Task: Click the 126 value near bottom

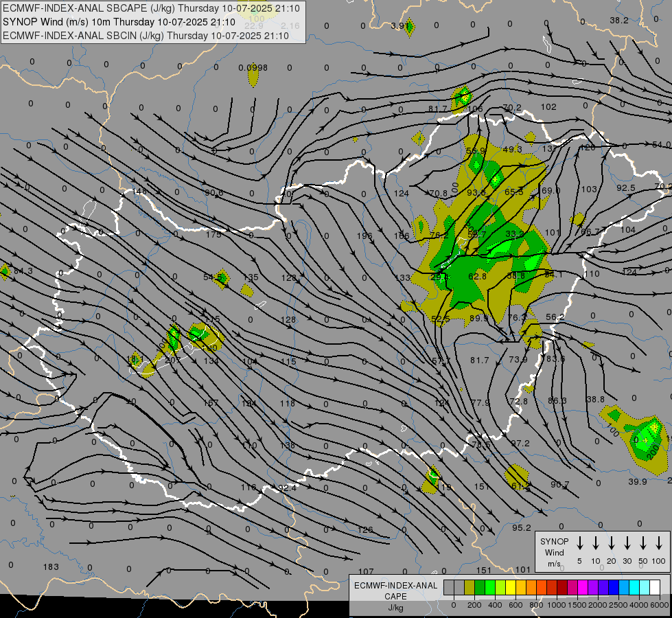Action: click(x=365, y=530)
